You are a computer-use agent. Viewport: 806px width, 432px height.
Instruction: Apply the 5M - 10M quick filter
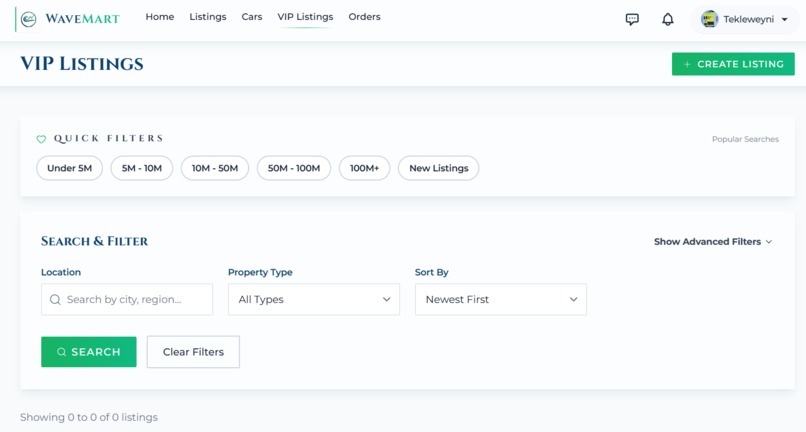point(142,168)
